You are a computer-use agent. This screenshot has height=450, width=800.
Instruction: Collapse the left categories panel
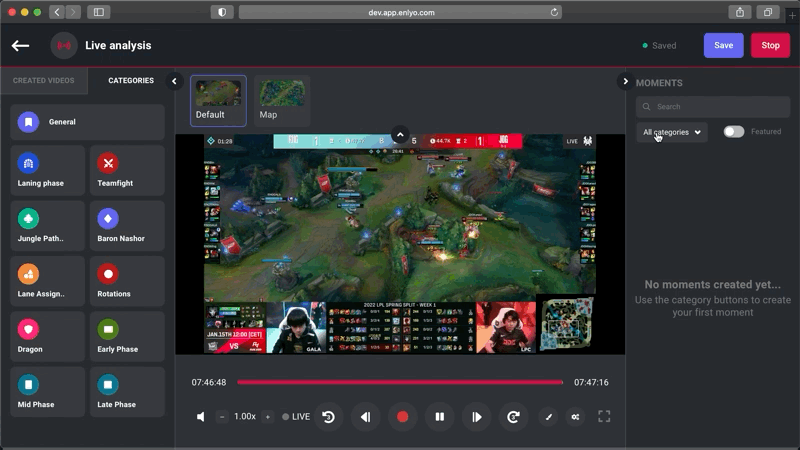(x=174, y=81)
